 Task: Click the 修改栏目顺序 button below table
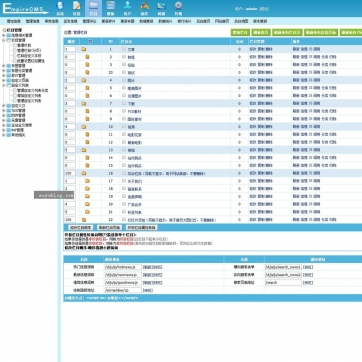click(x=80, y=227)
